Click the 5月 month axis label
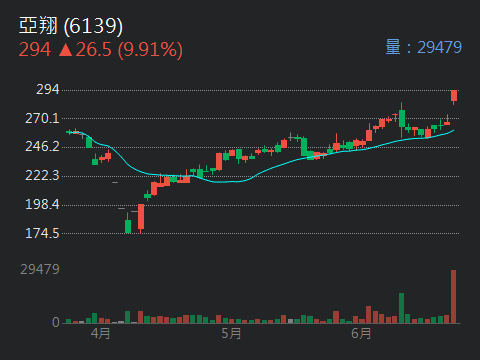The height and width of the screenshot is (360, 480). 231,333
